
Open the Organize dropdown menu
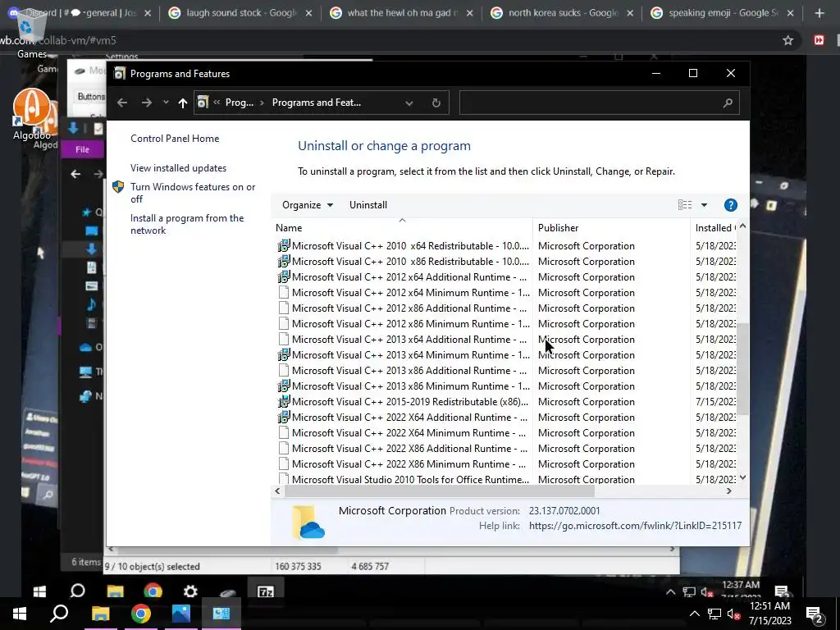click(x=308, y=205)
